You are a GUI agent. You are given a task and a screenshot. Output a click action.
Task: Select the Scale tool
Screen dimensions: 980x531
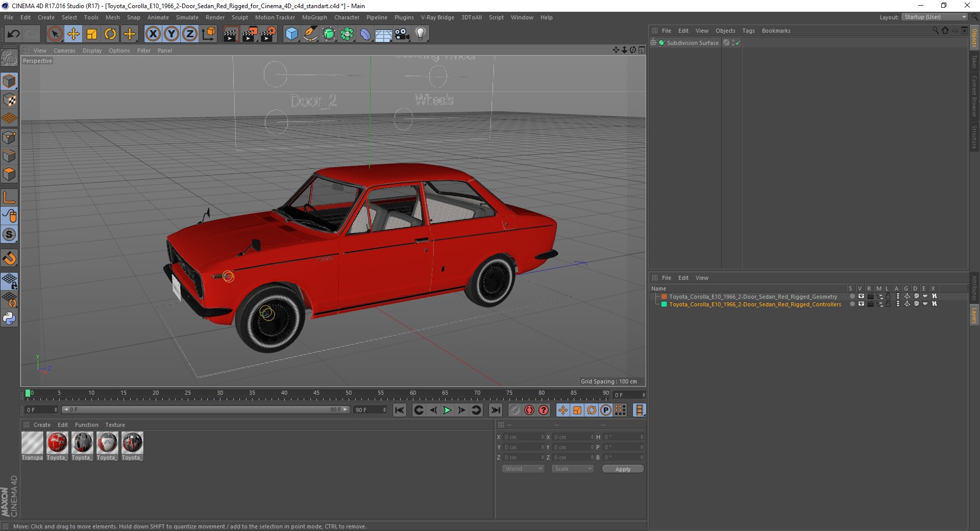[92, 34]
